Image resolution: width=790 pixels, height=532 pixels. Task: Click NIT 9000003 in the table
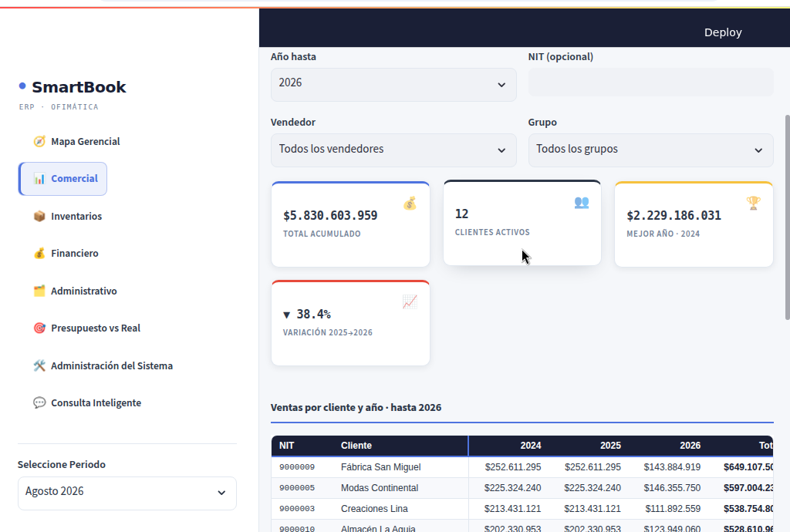coord(297,508)
